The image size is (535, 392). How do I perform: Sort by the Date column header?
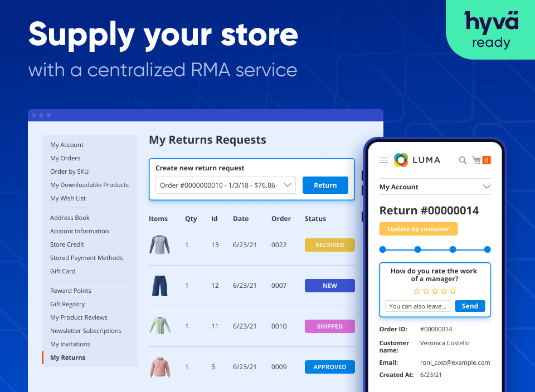tap(241, 218)
